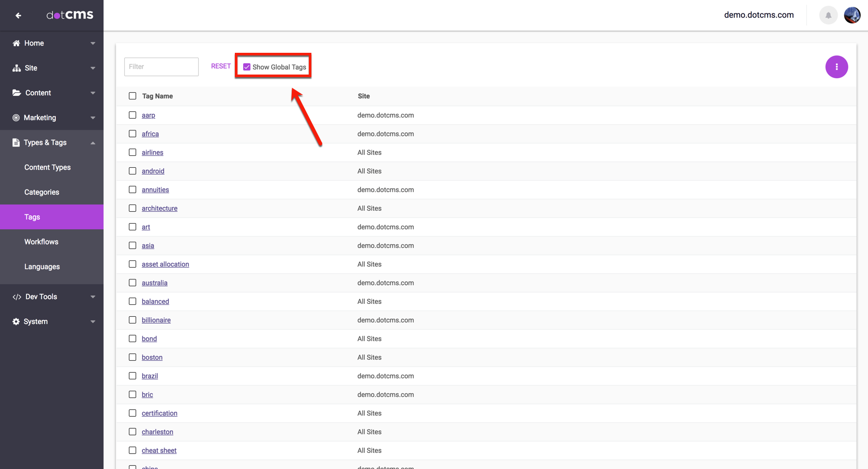Click the Home house icon in sidebar

[17, 43]
